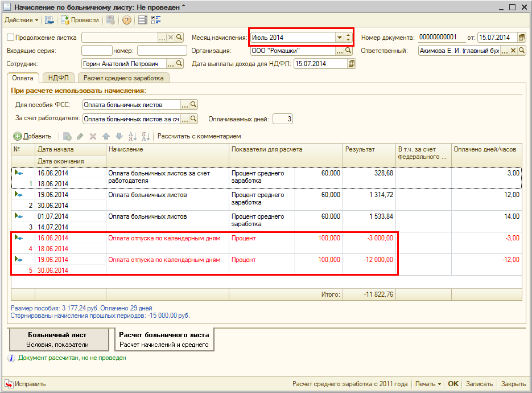Open calendar picker for document date
Image resolution: width=532 pixels, height=393 pixels.
pos(522,38)
